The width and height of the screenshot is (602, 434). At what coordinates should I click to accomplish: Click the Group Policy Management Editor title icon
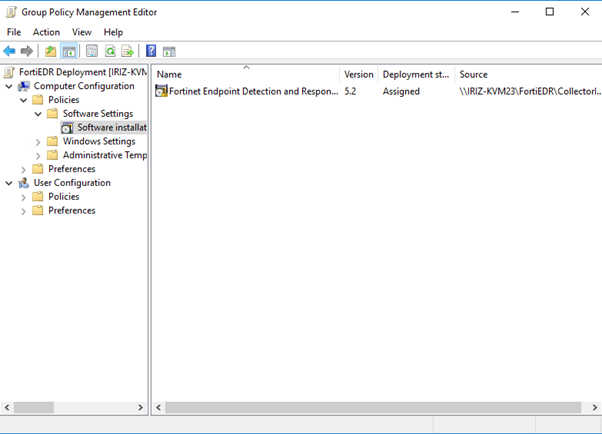(x=11, y=12)
